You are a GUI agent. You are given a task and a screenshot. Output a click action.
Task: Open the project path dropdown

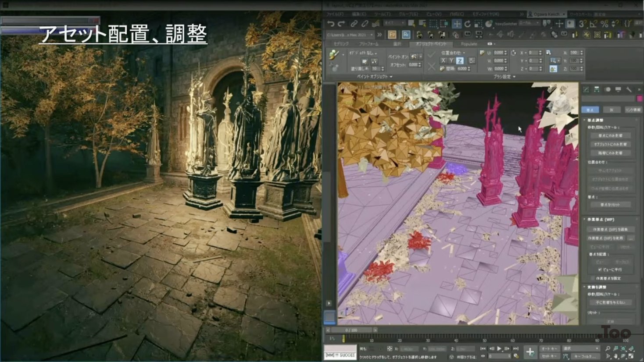[x=371, y=35]
